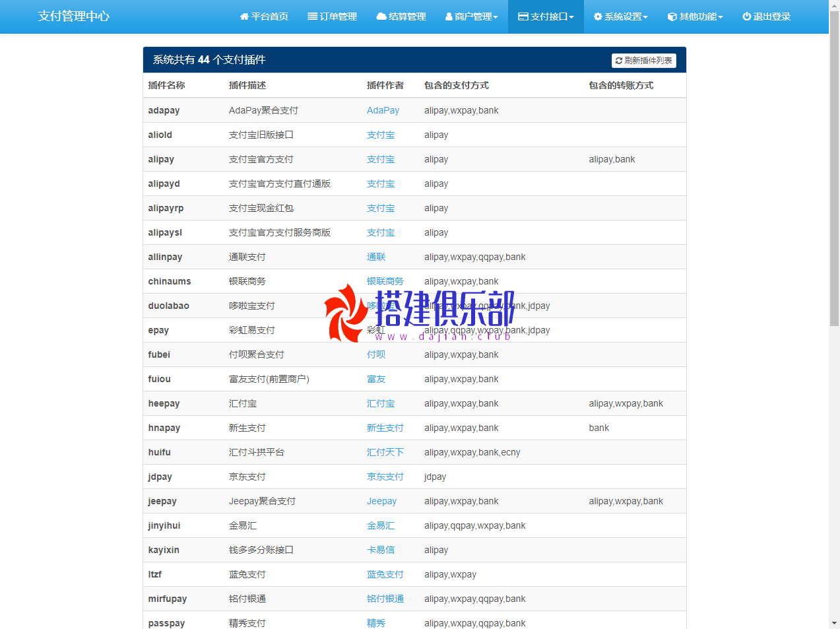Click the jinyihui plugin name

(x=164, y=525)
